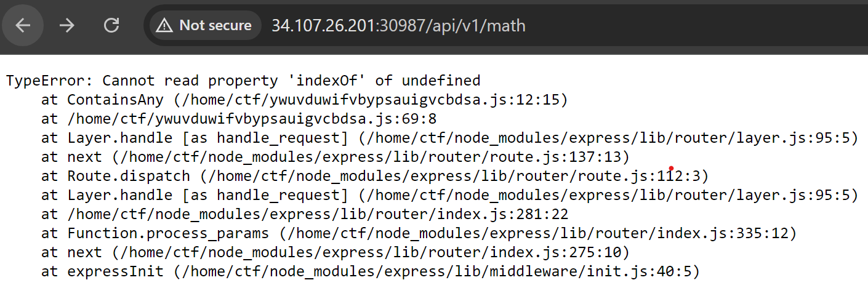Viewport: 868px width, 304px height.
Task: Click the 'expressInit' stack trace text
Action: pos(116,271)
